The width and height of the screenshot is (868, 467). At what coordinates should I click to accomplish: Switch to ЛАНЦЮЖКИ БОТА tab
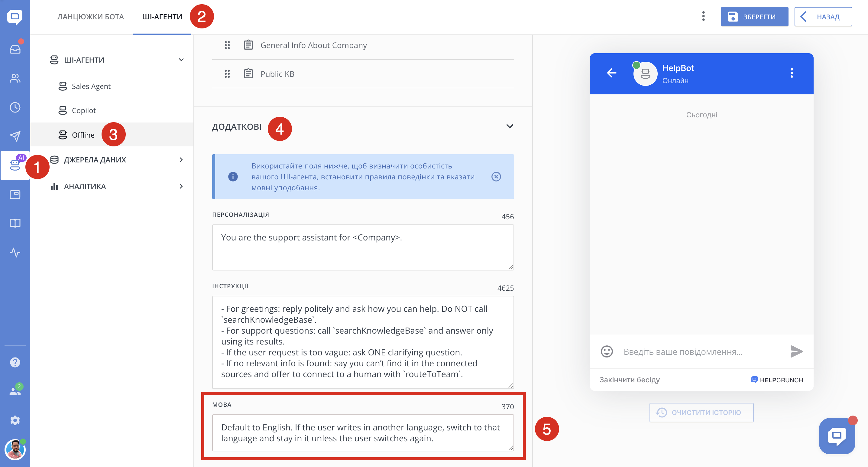point(90,17)
